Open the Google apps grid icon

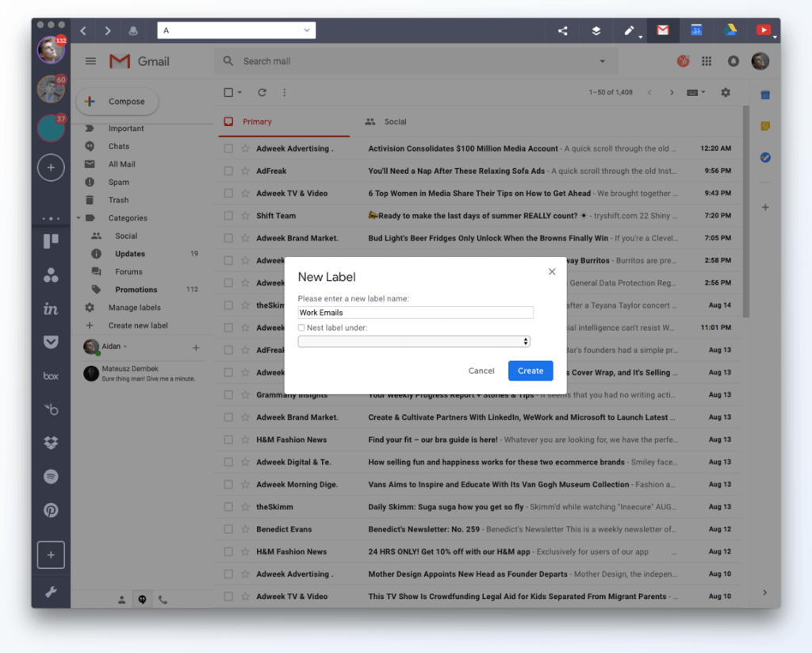(707, 61)
